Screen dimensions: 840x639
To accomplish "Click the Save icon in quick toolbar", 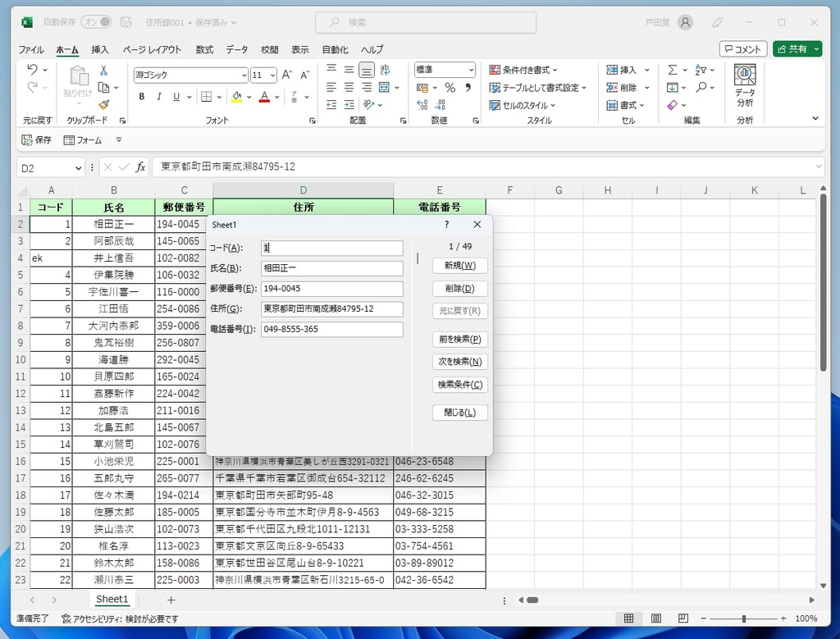I will 36,139.
